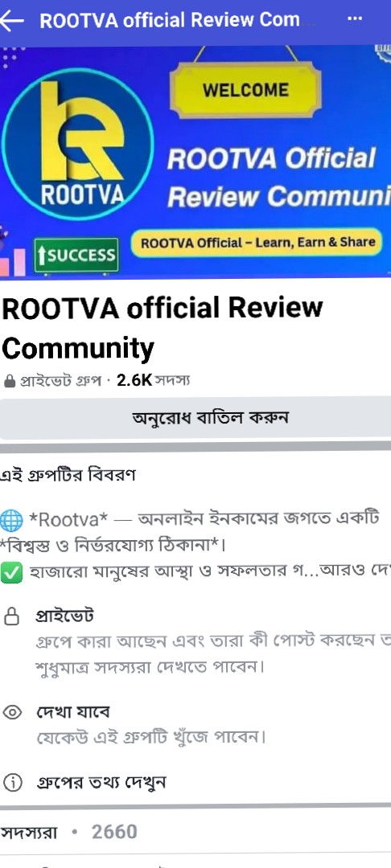This screenshot has width=391, height=868.
Task: Click the header title ROOTVA official Review Com
Action: click(170, 20)
